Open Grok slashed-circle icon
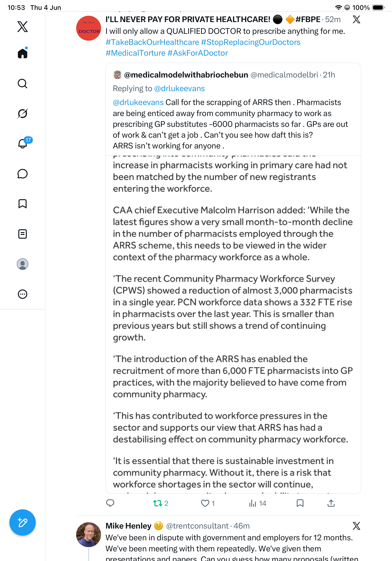 23,113
